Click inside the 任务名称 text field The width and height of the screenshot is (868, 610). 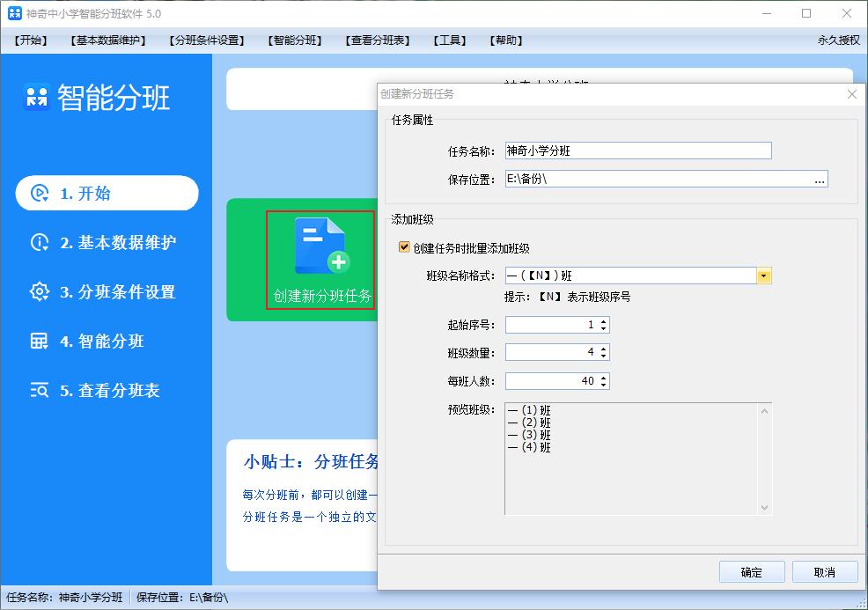tap(638, 150)
